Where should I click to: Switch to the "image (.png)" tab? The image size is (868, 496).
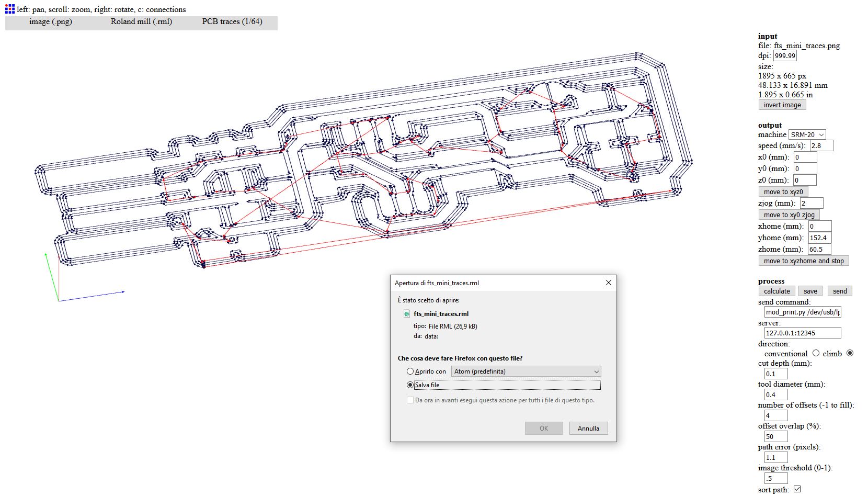point(52,22)
